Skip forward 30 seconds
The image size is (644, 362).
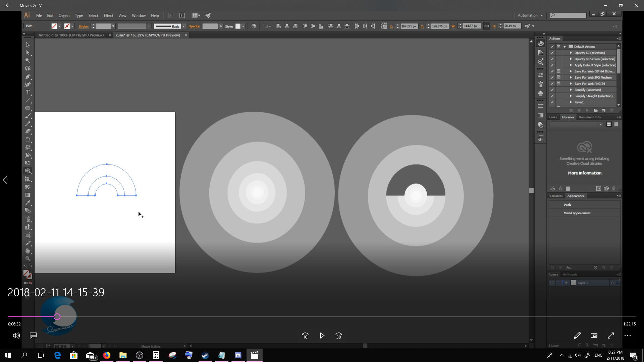click(339, 336)
